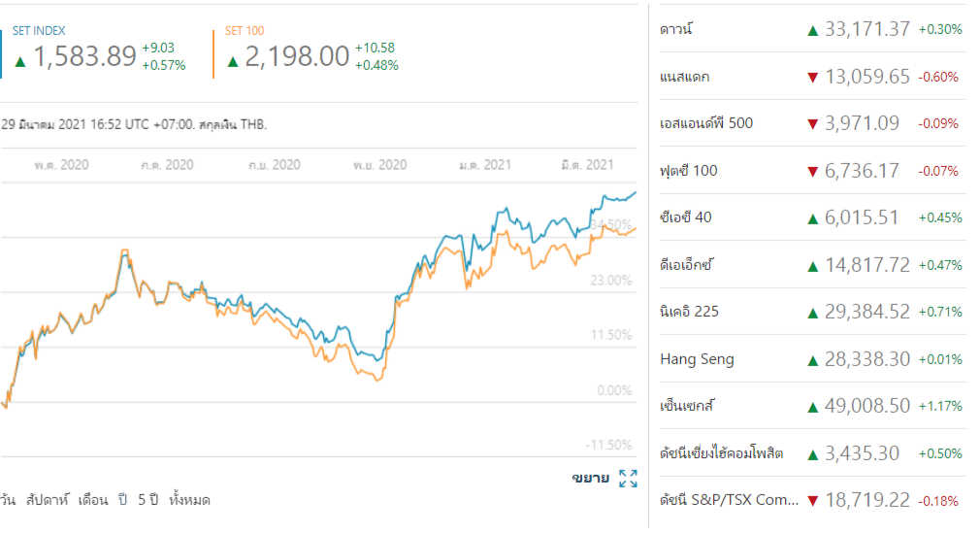Select the สัปดาห์ time range
Screen dimensions: 980x535
[x=49, y=500]
